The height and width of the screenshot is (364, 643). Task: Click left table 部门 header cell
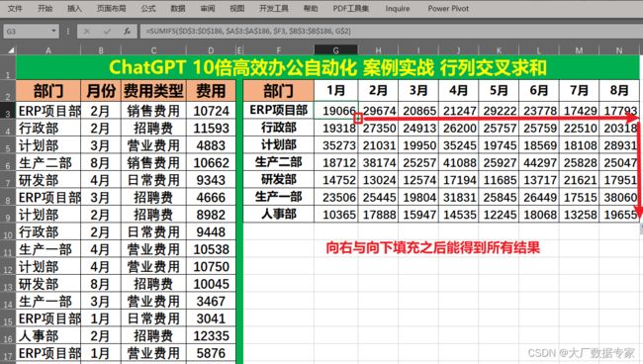tap(48, 91)
